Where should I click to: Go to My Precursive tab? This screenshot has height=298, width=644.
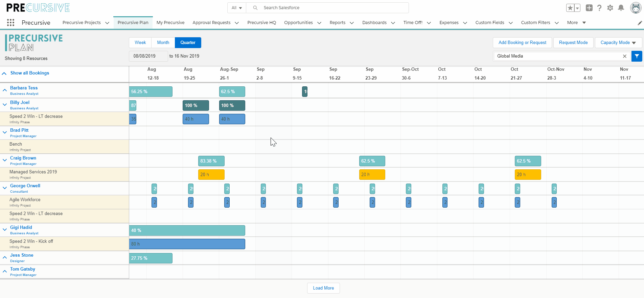[x=170, y=23]
